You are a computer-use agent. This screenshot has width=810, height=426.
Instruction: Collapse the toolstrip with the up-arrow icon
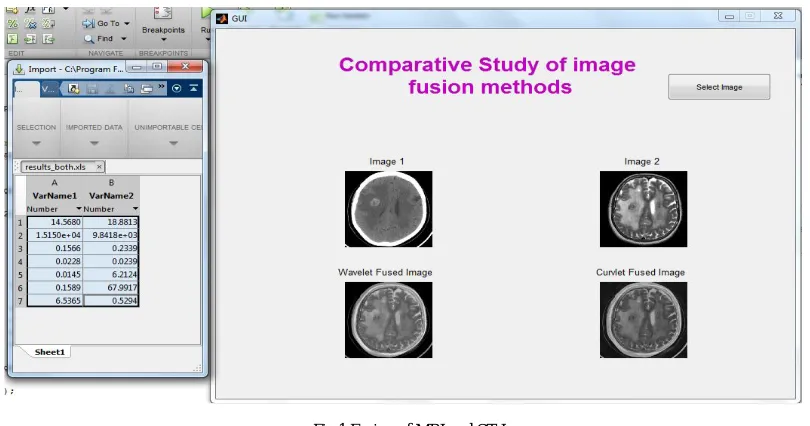pyautogui.click(x=193, y=88)
